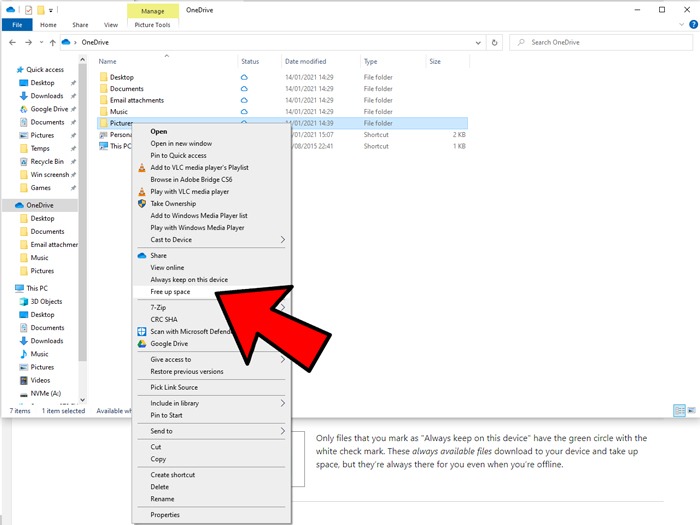Click the Search OneDrive field

(601, 42)
